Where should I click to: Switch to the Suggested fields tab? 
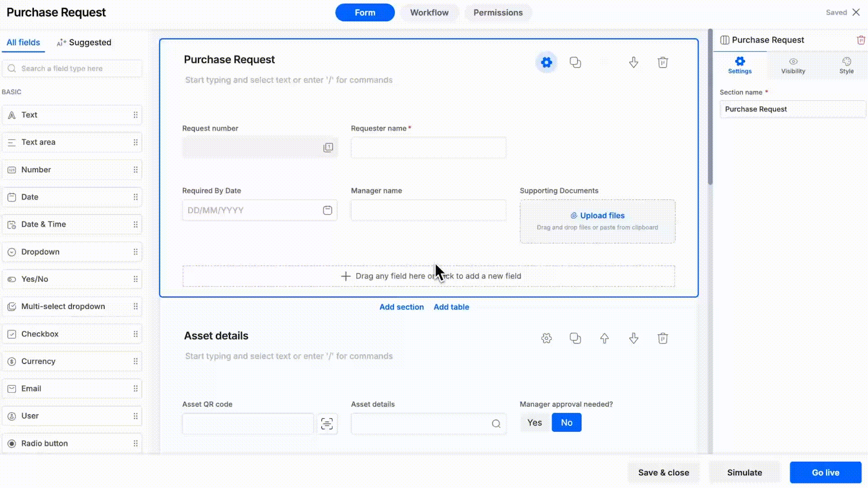(x=84, y=42)
